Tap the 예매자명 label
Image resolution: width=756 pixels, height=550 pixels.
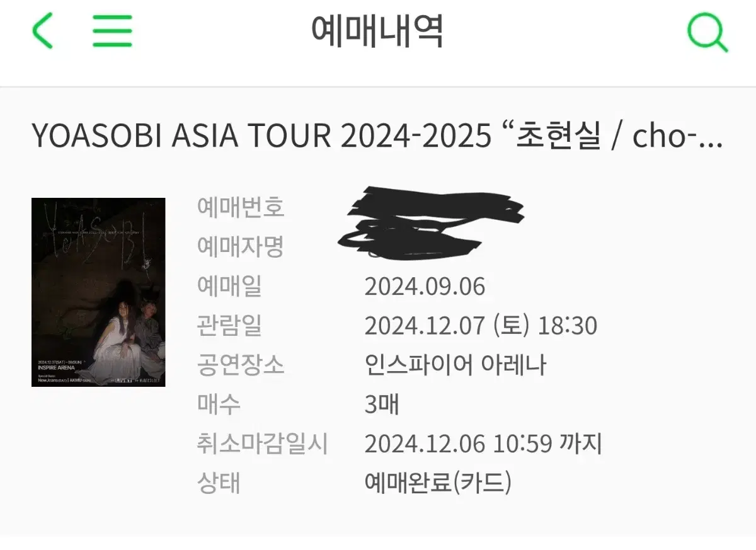(x=241, y=246)
